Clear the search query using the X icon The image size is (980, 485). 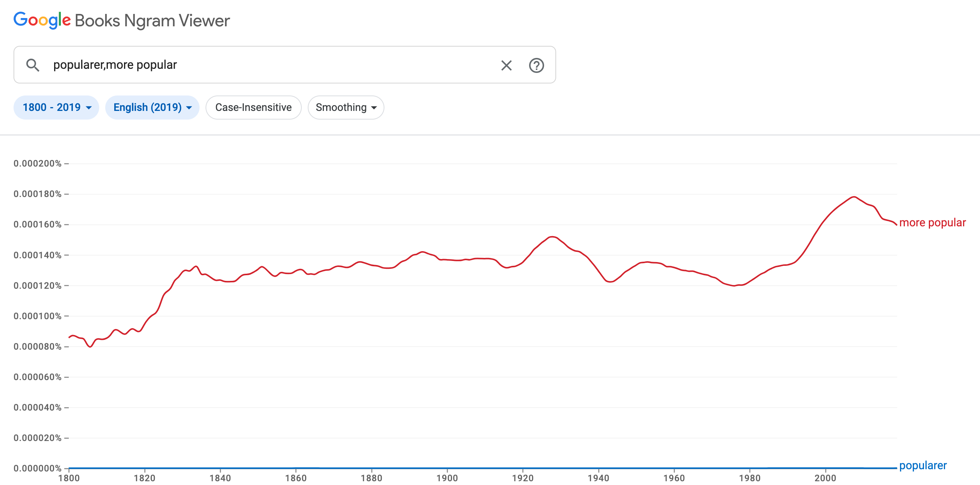coord(506,65)
